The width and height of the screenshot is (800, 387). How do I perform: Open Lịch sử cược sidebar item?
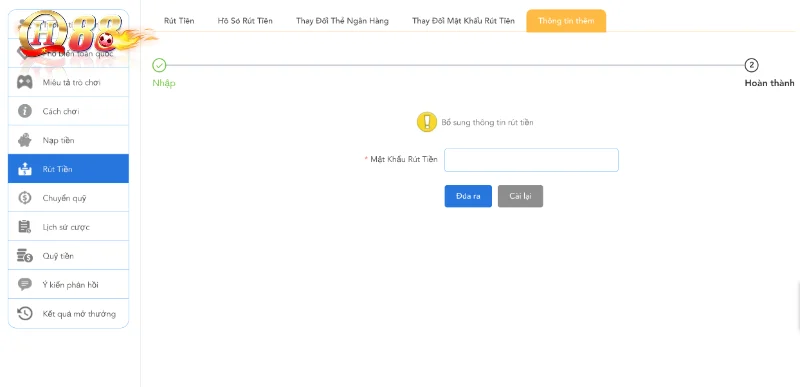(x=68, y=227)
